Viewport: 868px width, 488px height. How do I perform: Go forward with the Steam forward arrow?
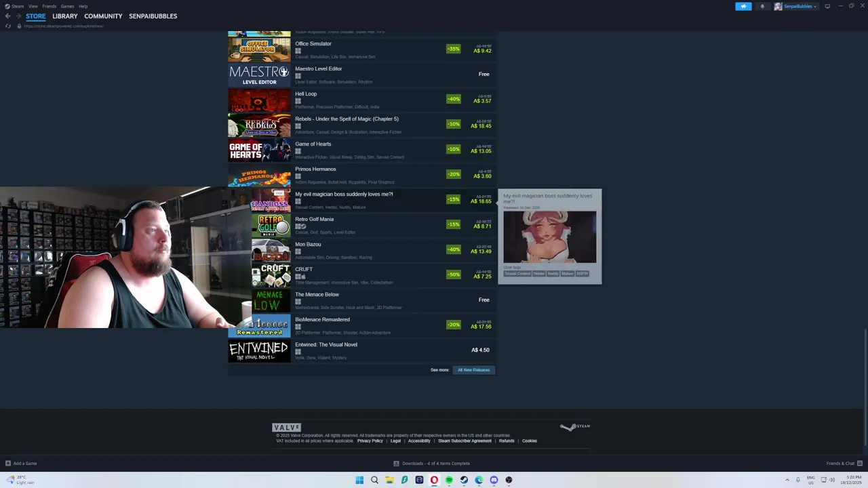18,16
